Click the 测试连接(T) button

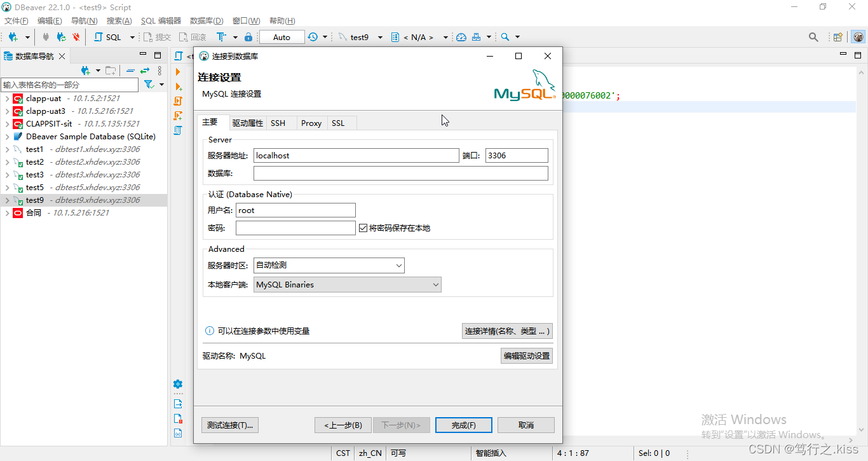[229, 425]
